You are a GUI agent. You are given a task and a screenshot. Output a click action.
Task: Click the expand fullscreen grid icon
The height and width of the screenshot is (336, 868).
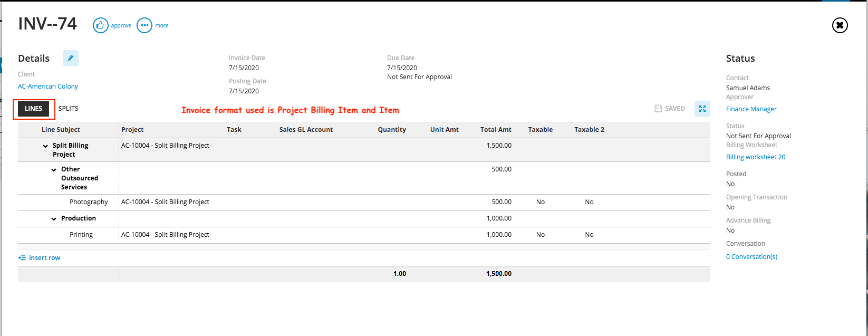coord(702,109)
